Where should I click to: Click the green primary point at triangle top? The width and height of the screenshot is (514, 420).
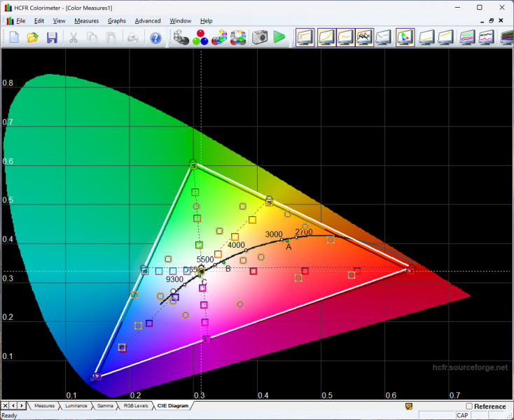click(193, 164)
